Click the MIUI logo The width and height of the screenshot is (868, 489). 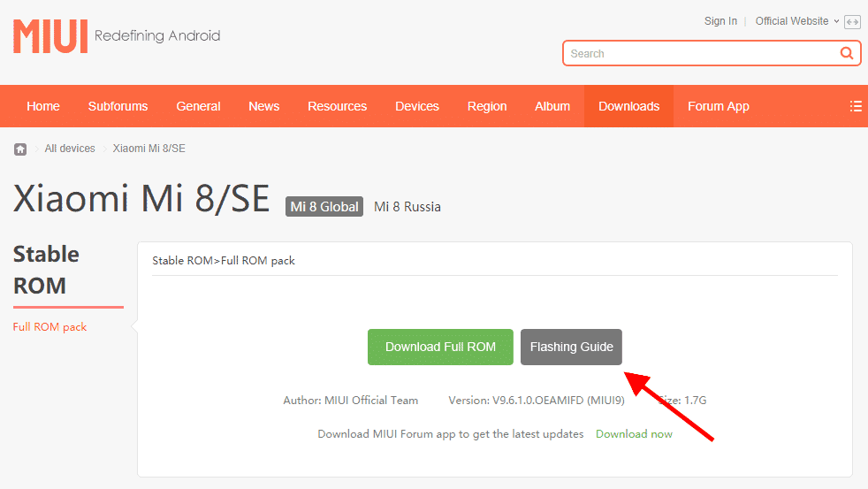50,36
